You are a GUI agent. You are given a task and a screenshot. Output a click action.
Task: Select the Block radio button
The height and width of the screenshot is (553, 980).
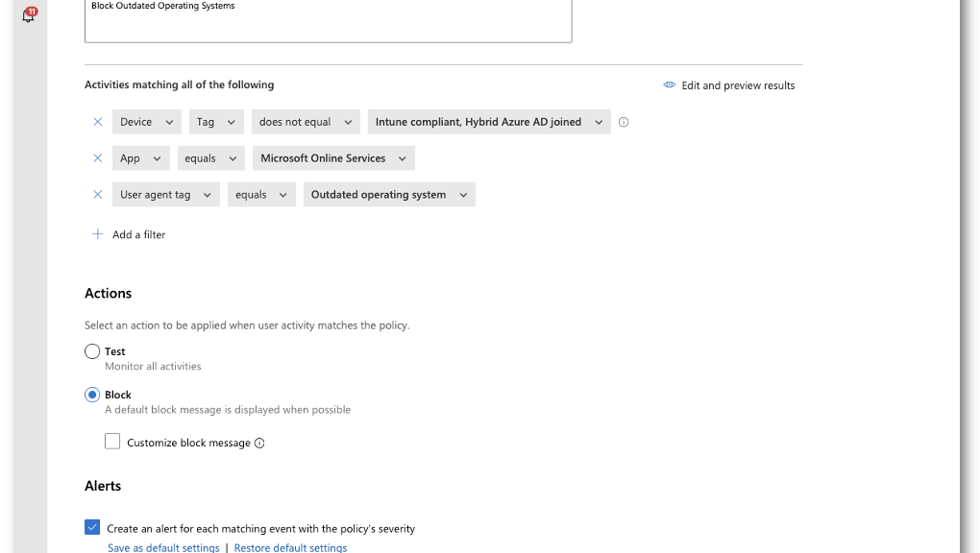[92, 395]
